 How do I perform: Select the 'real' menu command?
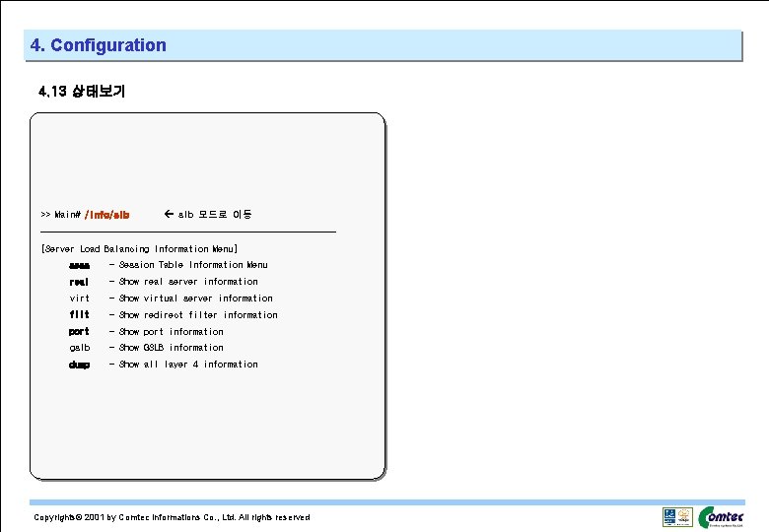click(79, 282)
